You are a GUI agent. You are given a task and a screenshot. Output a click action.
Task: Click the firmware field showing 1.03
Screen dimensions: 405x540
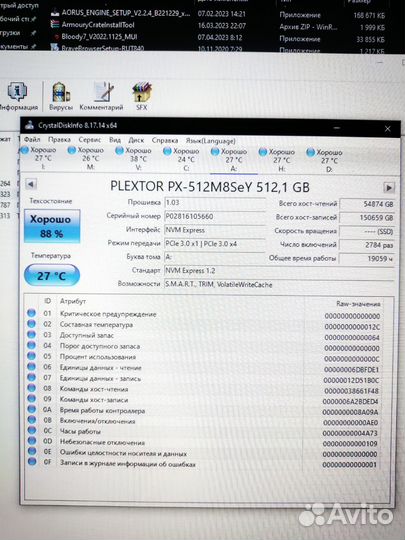point(215,202)
